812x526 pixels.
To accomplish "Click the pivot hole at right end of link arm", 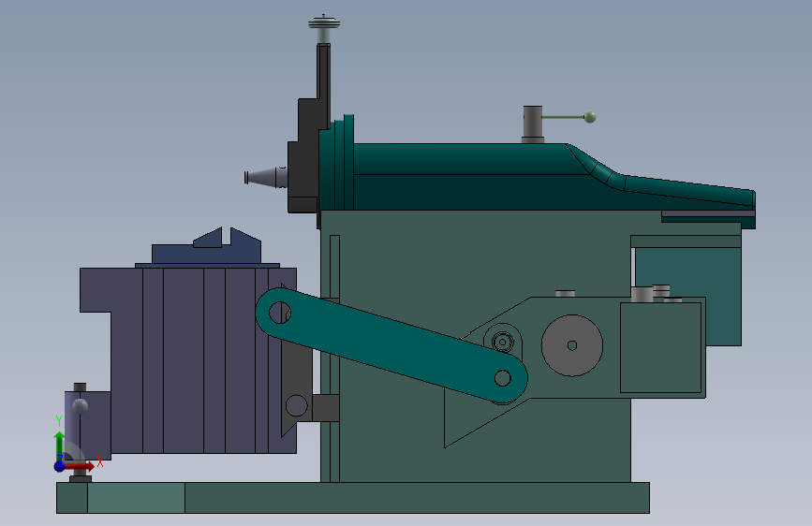I will pos(502,378).
